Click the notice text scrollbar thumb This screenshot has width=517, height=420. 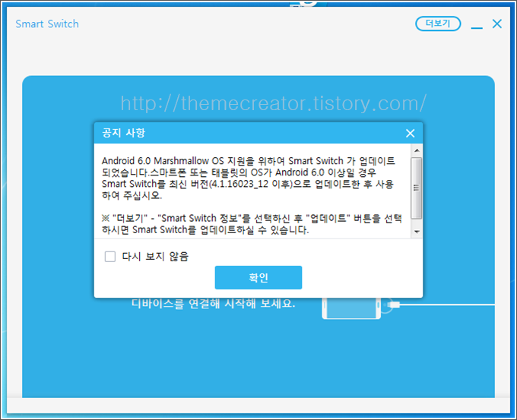(x=417, y=188)
